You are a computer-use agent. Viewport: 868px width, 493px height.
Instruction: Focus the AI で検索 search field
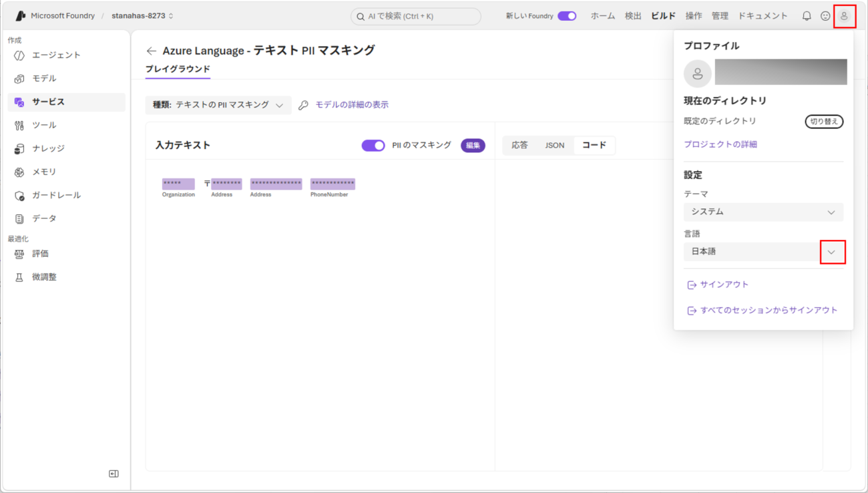pos(415,16)
